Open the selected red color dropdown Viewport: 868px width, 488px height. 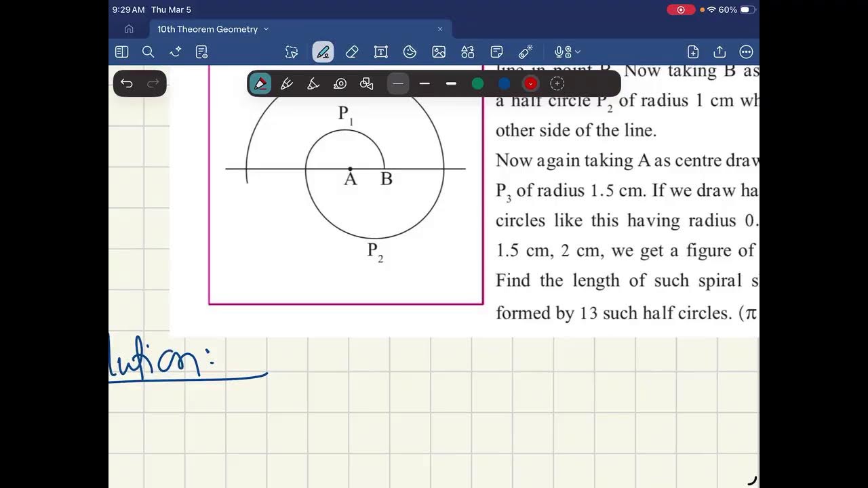(x=530, y=83)
